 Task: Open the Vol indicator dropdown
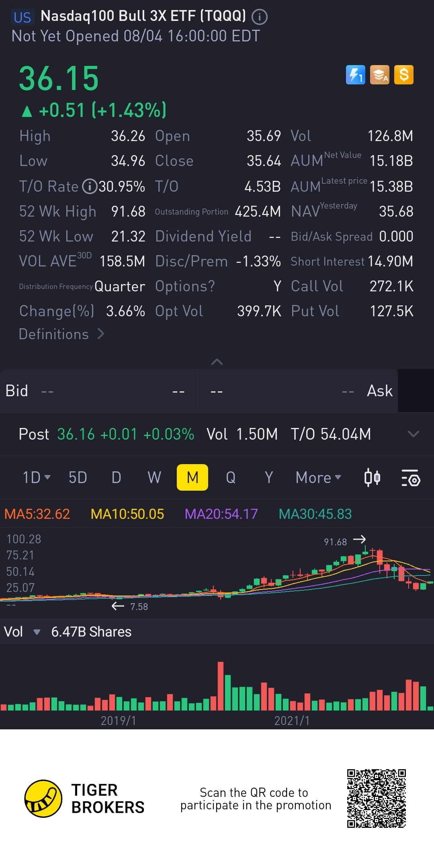point(37,632)
